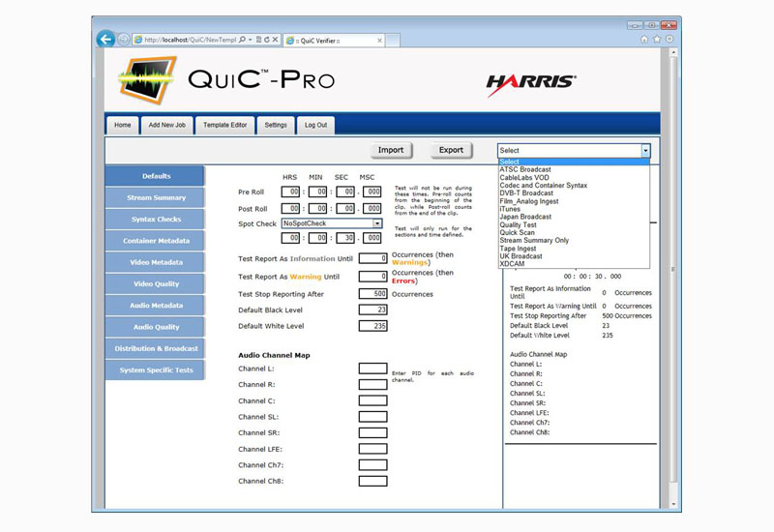Screen dimensions: 774x532
Task: Click the Pre Roll MSC field
Action: tap(372, 192)
